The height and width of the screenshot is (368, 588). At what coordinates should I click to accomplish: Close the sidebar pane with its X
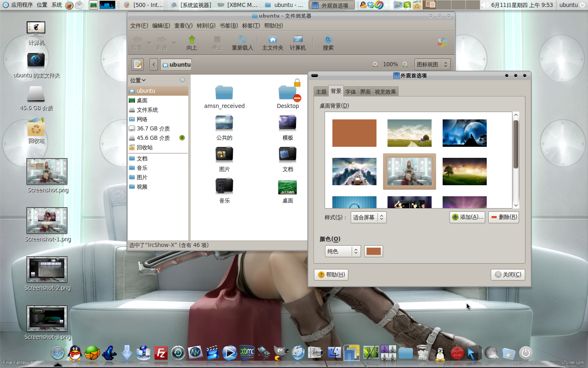tap(183, 80)
